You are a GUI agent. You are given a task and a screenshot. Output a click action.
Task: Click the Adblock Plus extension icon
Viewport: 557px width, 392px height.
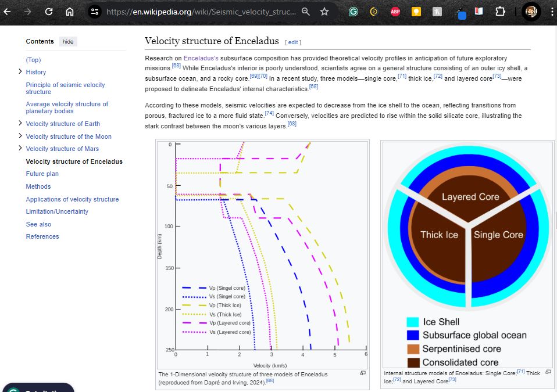(x=395, y=11)
